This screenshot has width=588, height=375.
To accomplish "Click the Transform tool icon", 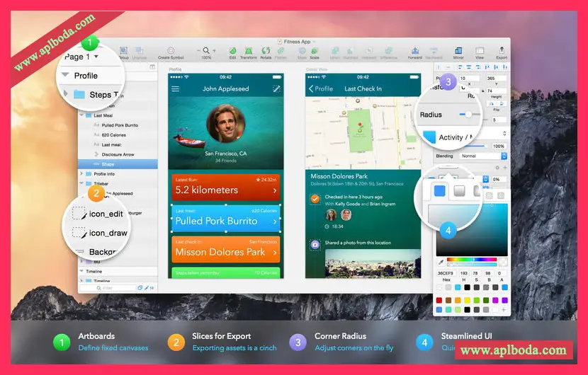I will click(x=249, y=51).
